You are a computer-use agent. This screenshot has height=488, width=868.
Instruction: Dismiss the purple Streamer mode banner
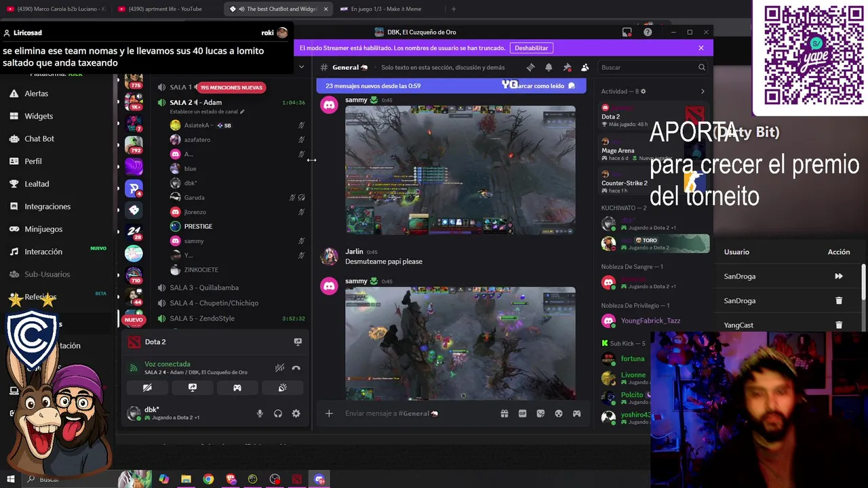tap(701, 48)
